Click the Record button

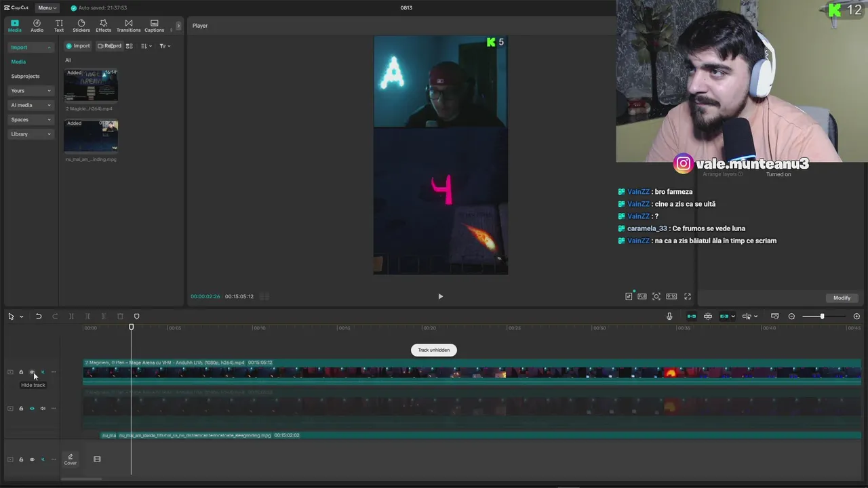click(109, 46)
